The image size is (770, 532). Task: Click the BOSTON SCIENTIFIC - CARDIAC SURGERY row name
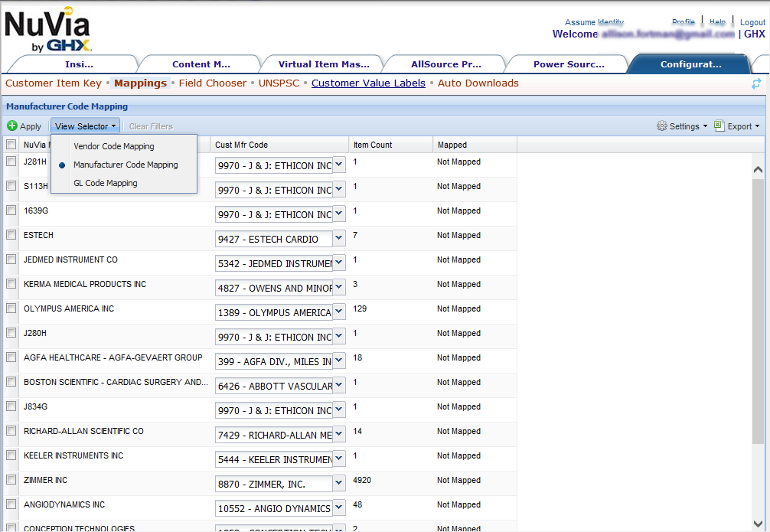point(116,382)
